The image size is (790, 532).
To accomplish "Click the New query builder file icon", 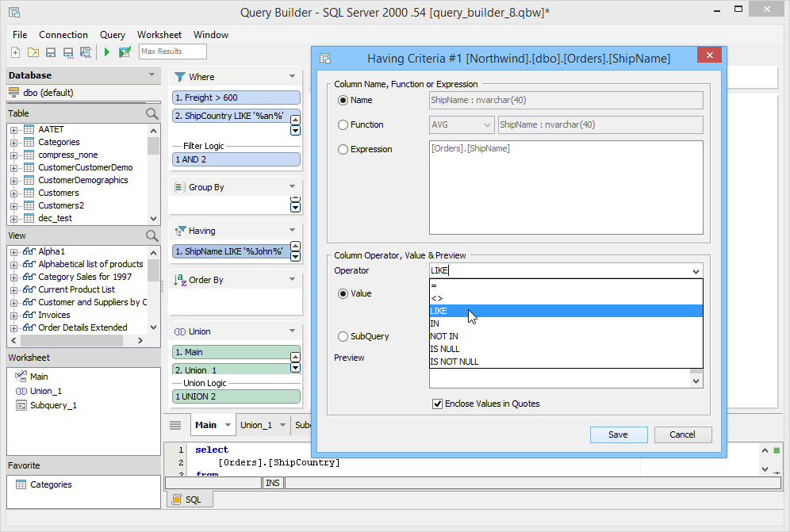I will click(x=16, y=52).
